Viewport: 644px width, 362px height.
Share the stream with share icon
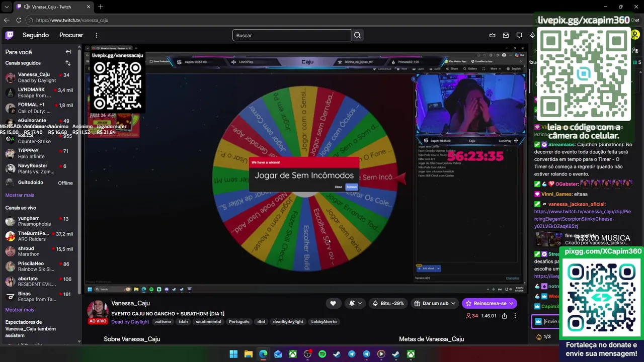504,316
